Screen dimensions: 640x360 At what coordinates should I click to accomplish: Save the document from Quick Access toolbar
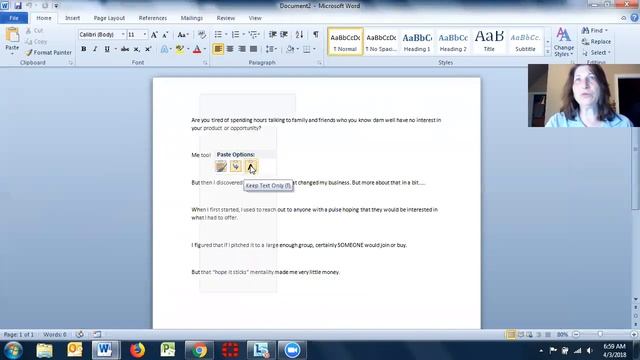18,6
